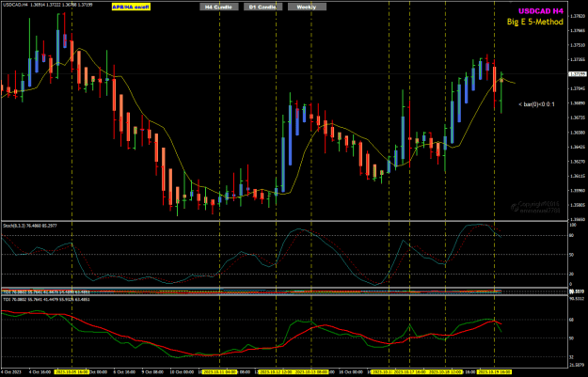Select the 2023.10.17 16:00 highlighted date marker
The height and width of the screenshot is (377, 588).
pyautogui.click(x=410, y=372)
